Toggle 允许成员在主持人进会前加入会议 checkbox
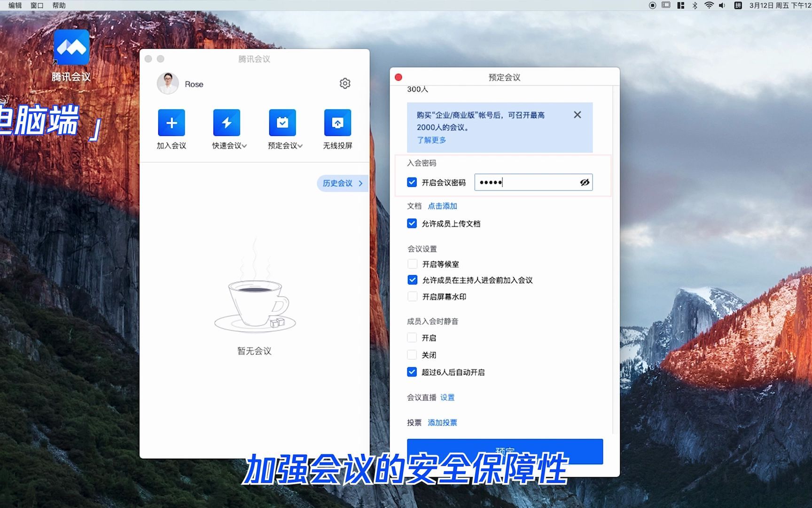The height and width of the screenshot is (508, 812). (x=412, y=280)
